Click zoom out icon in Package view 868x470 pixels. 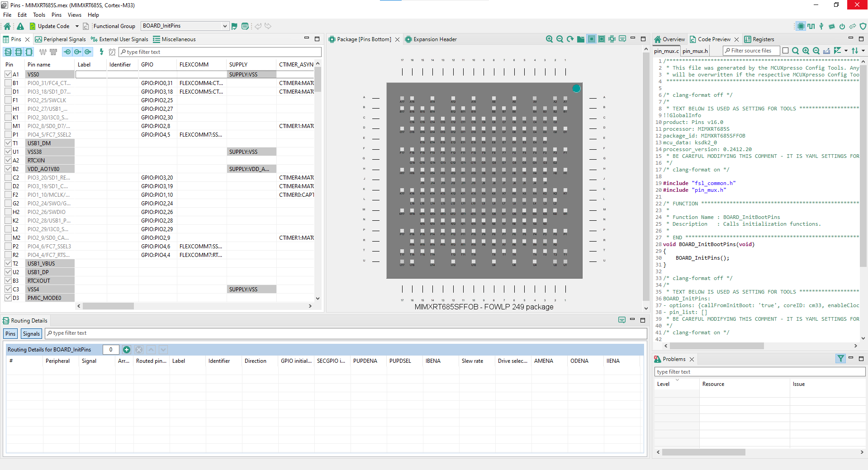click(x=560, y=39)
